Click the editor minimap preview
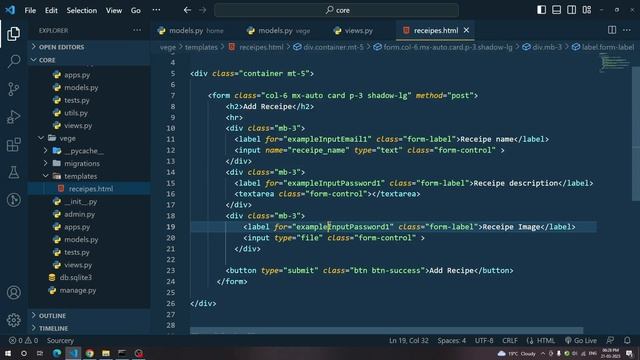 [x=614, y=63]
